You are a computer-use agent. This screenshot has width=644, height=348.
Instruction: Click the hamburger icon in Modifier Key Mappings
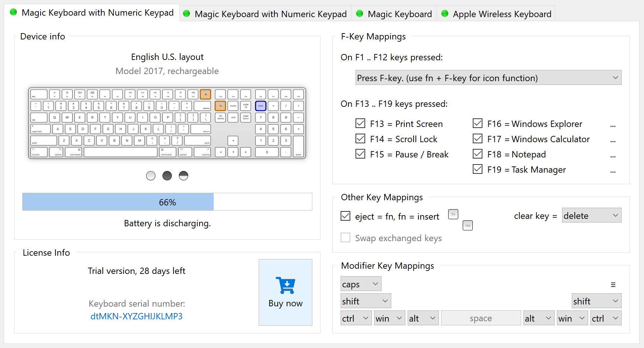613,285
